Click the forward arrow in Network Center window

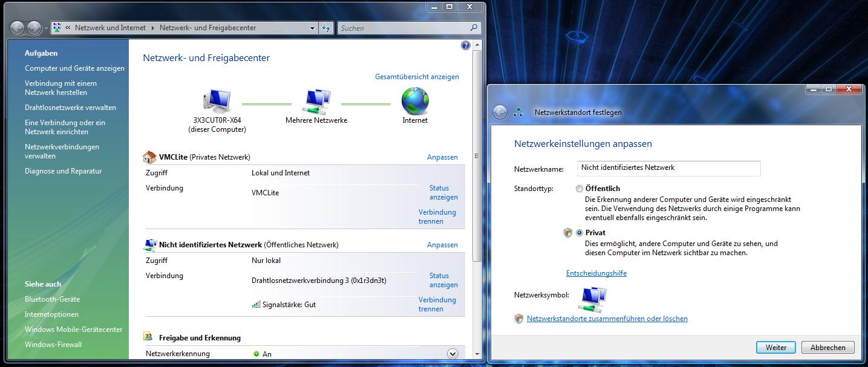34,28
